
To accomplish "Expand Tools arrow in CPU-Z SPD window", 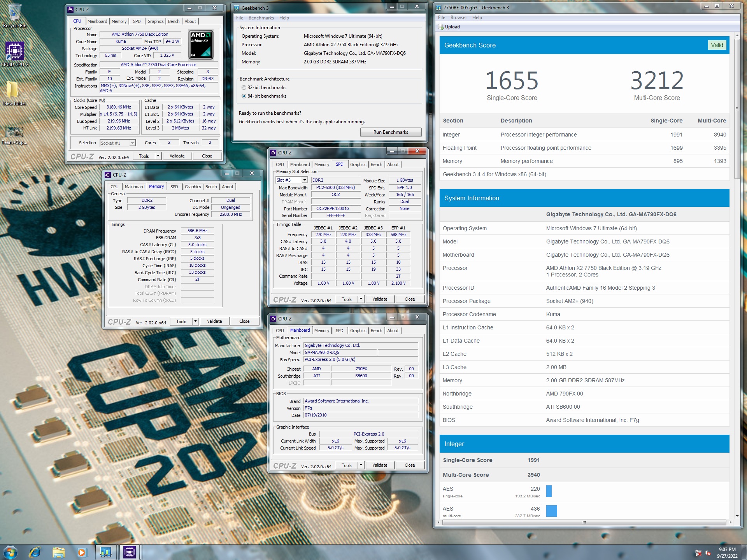I will 361,299.
